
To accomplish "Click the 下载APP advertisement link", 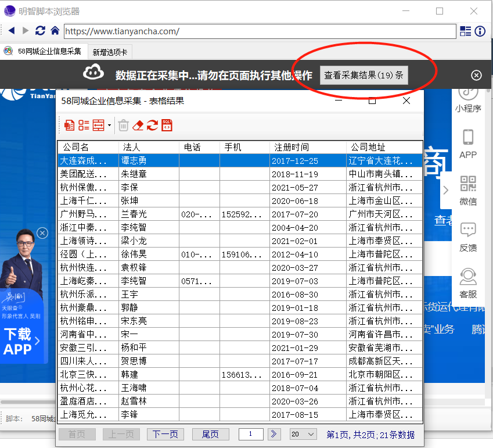I will tap(21, 342).
